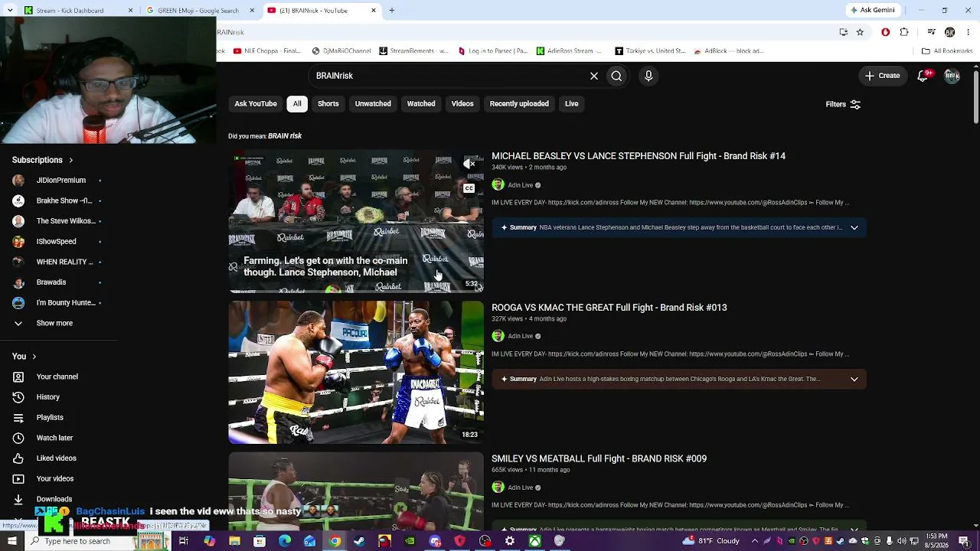
Task: Open the YouTube account avatar menu
Action: [952, 76]
